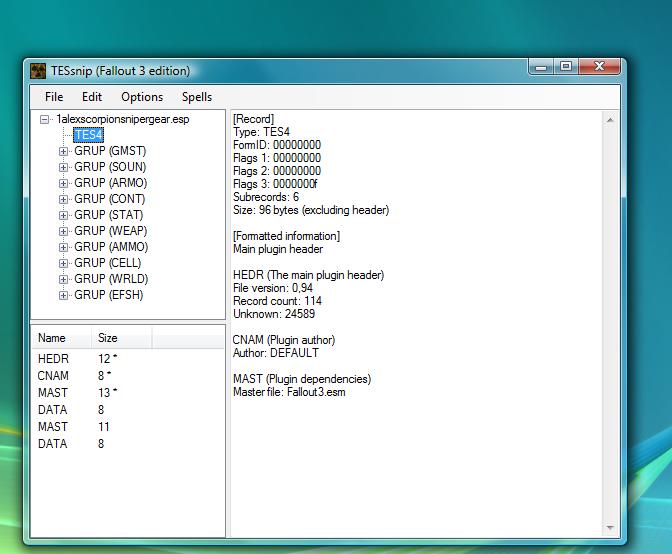Viewport: 672px width, 554px height.
Task: Select the CNAM subrecord row
Action: (x=128, y=376)
